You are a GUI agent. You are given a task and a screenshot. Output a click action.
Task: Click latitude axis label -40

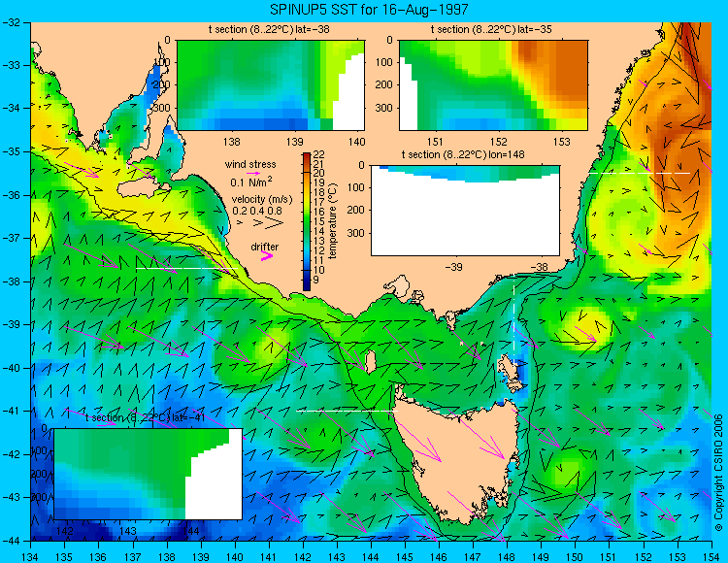click(x=11, y=368)
